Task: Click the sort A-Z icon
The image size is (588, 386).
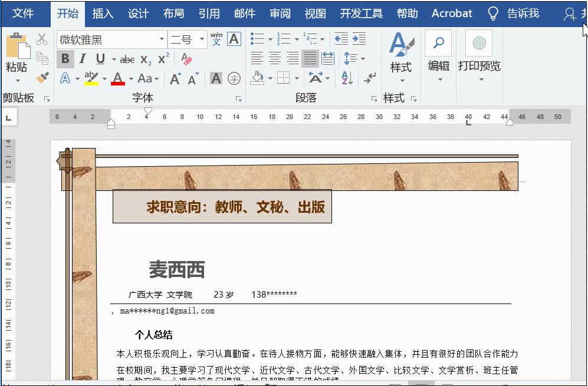Action: (x=347, y=78)
